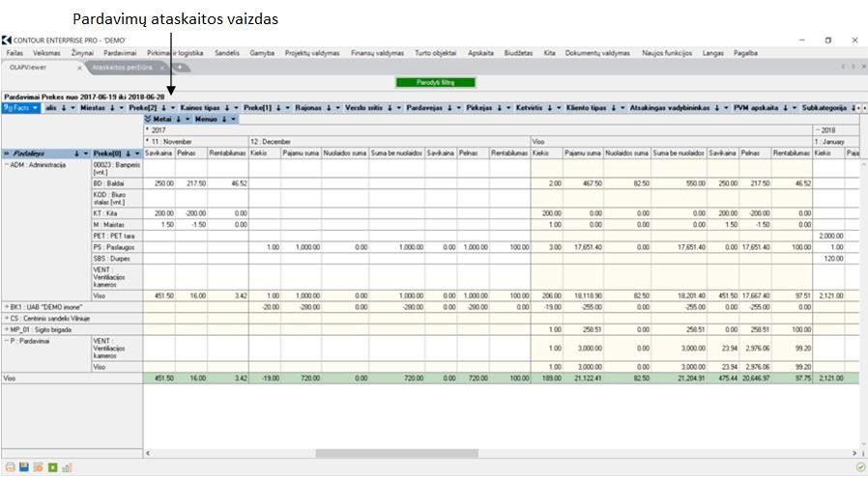Open the Pagalba menu
Screen dimensions: 868x477
745,53
